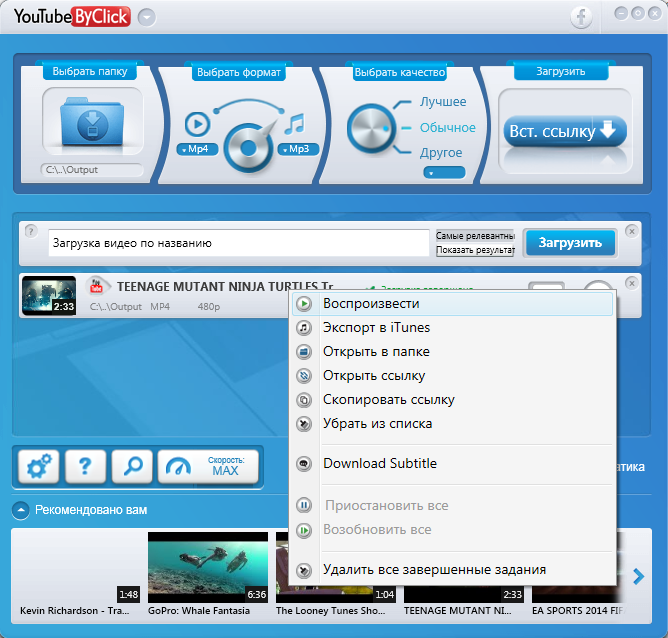
Task: Click the quality selector dial knob
Action: point(371,128)
